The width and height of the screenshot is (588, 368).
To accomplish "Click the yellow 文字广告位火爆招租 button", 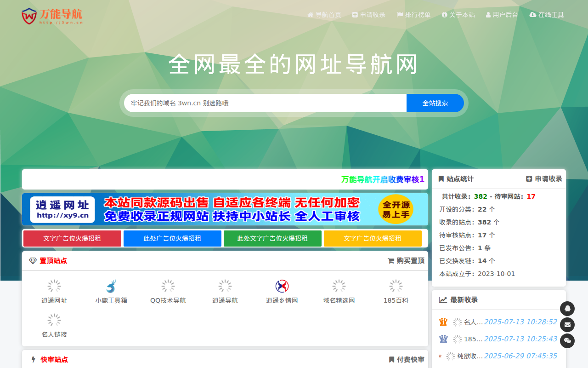I will (x=373, y=238).
